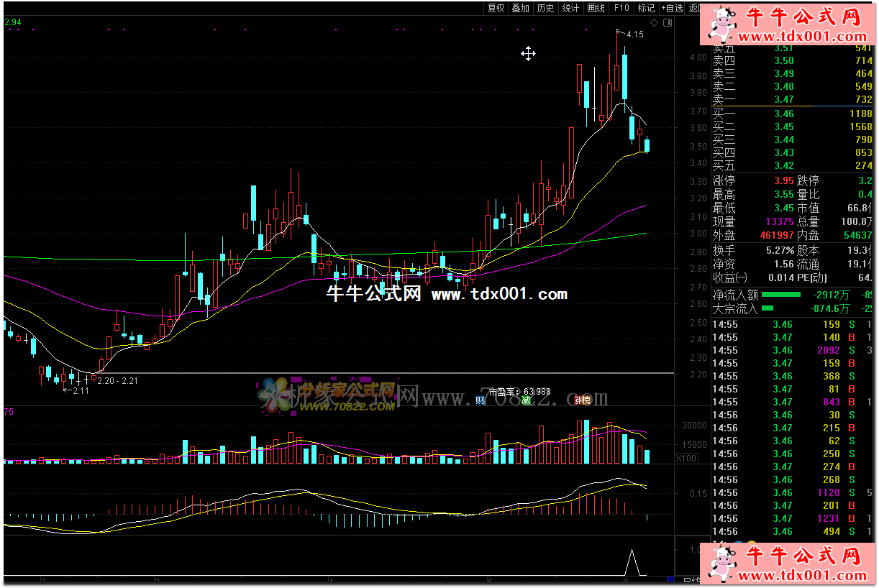Click the 净流入额 green bar

(x=780, y=294)
